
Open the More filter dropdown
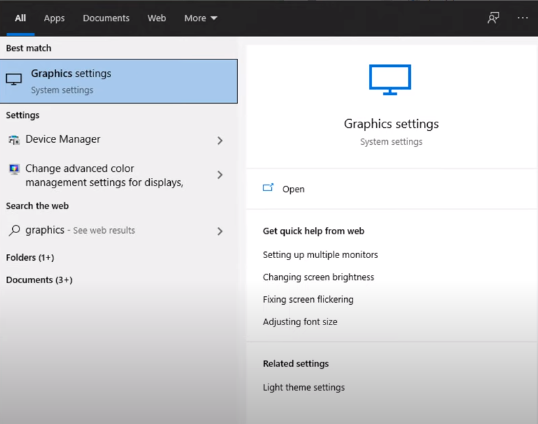point(201,18)
